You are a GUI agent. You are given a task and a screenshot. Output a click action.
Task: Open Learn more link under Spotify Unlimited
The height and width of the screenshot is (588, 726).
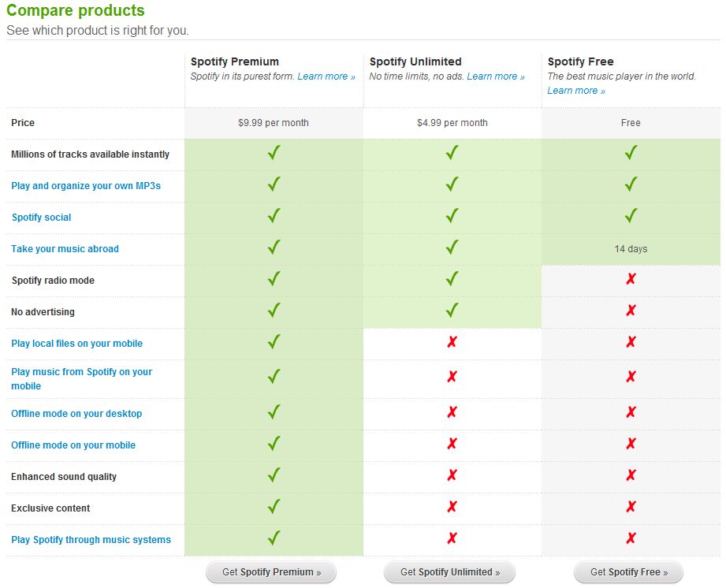[495, 76]
